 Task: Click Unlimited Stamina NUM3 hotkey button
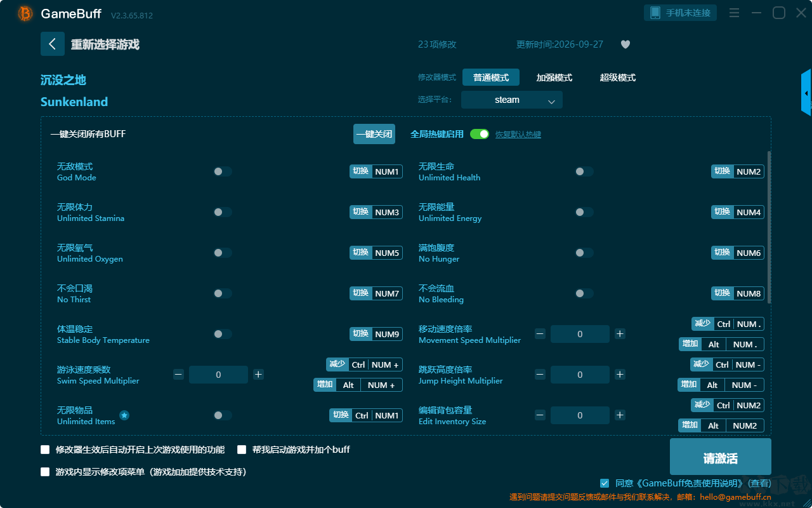pyautogui.click(x=376, y=212)
